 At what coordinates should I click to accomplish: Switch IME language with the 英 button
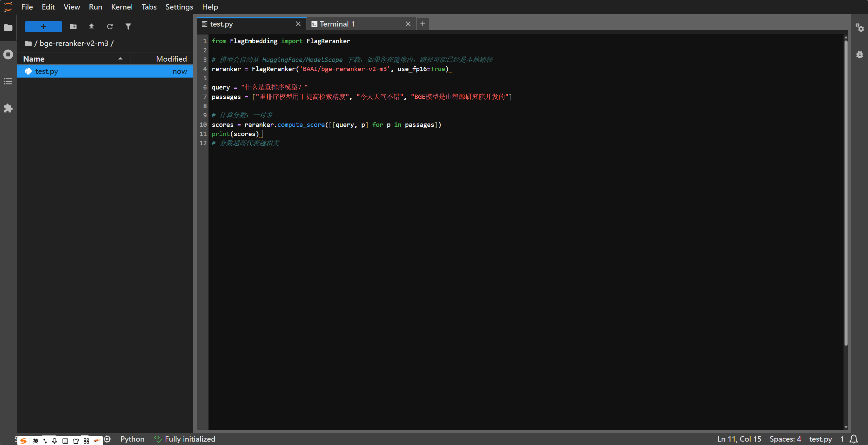(x=36, y=441)
